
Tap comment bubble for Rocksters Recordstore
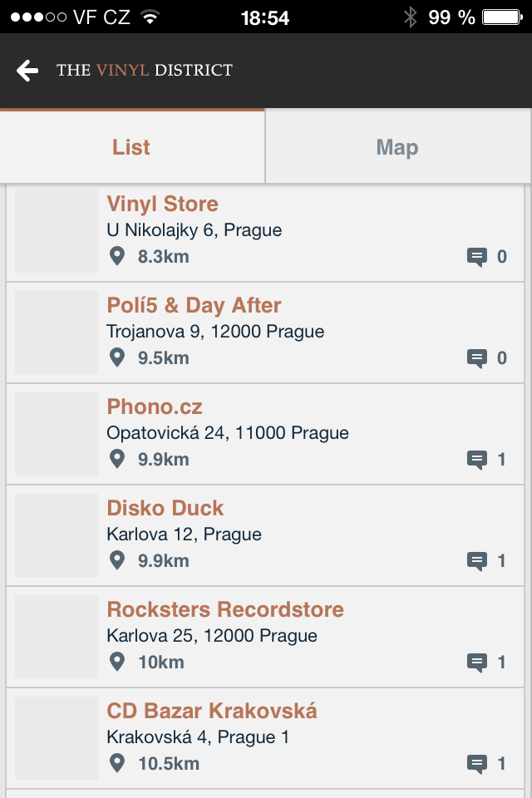click(476, 663)
